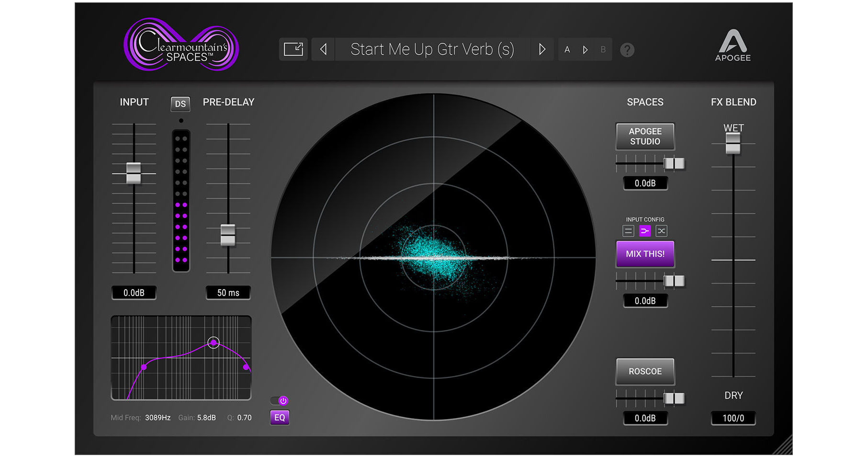Select the crossed input config icon
This screenshot has height=456, width=868.
coord(661,231)
